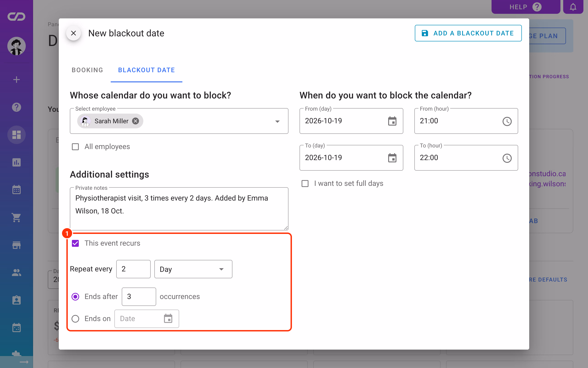588x368 pixels.
Task: Click Add a Blackout Date button
Action: 468,33
